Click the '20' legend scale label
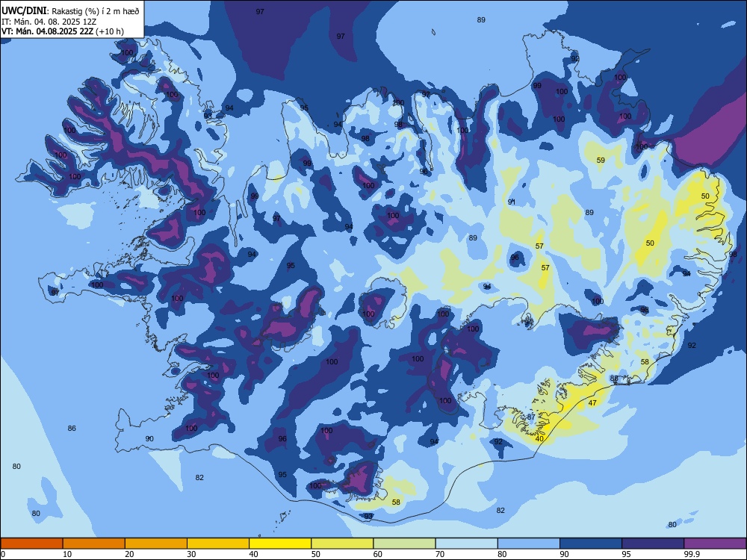The height and width of the screenshot is (560, 747). (129, 554)
